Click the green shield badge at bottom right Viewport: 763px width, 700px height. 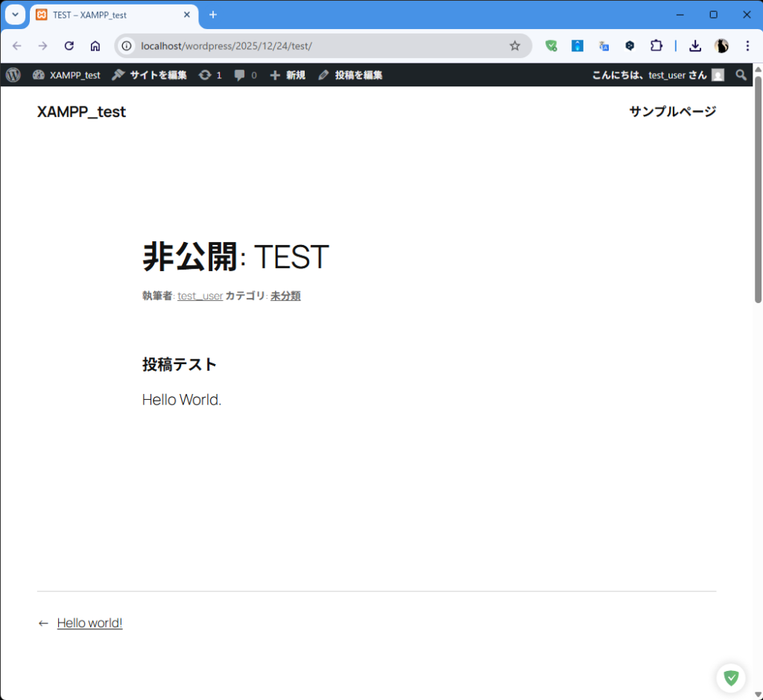731,678
